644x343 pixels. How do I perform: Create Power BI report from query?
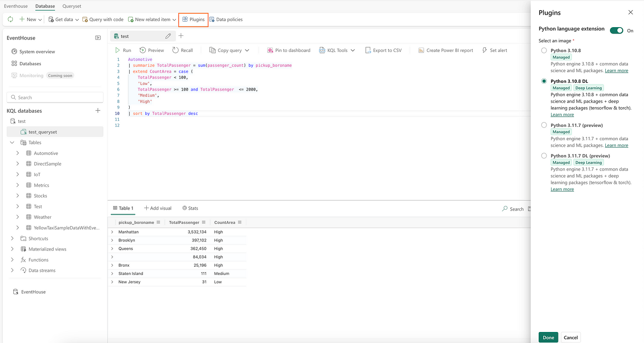(446, 50)
